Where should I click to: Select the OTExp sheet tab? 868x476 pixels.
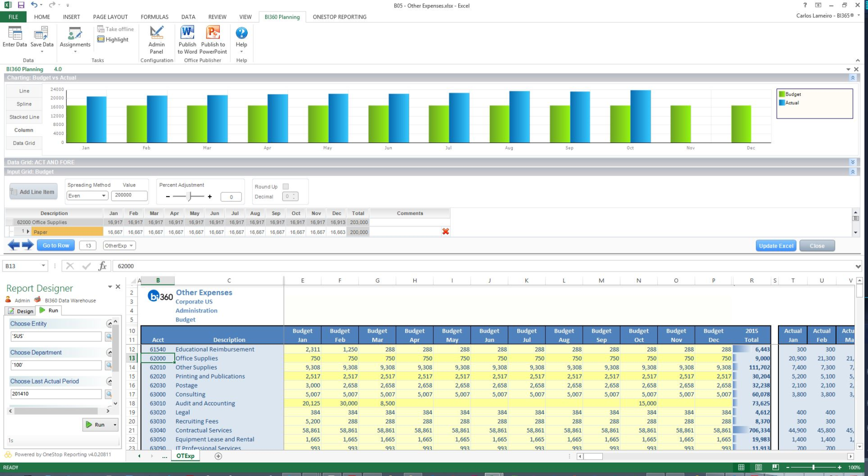pos(186,456)
